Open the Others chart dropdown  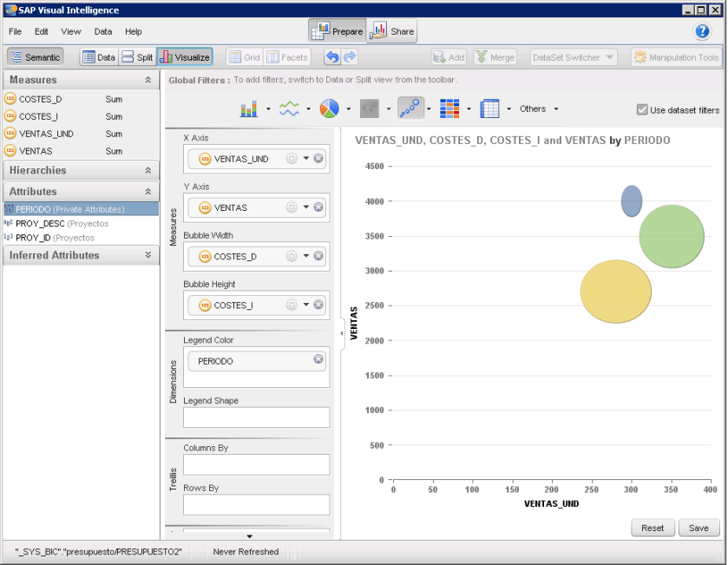point(539,109)
